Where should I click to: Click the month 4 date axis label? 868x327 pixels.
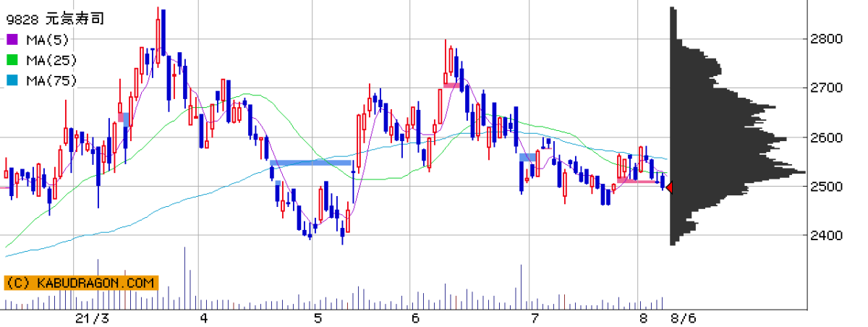click(x=204, y=318)
